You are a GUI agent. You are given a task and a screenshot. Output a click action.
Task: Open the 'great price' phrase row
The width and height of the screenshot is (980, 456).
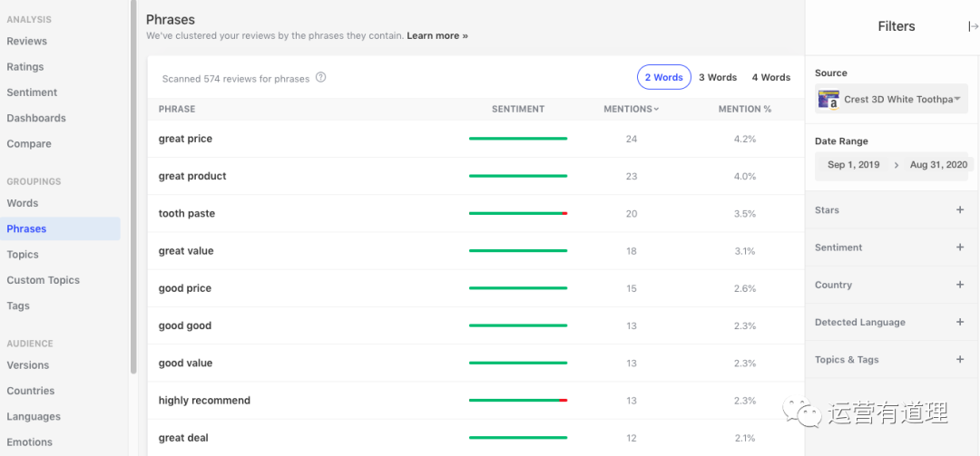pos(185,139)
